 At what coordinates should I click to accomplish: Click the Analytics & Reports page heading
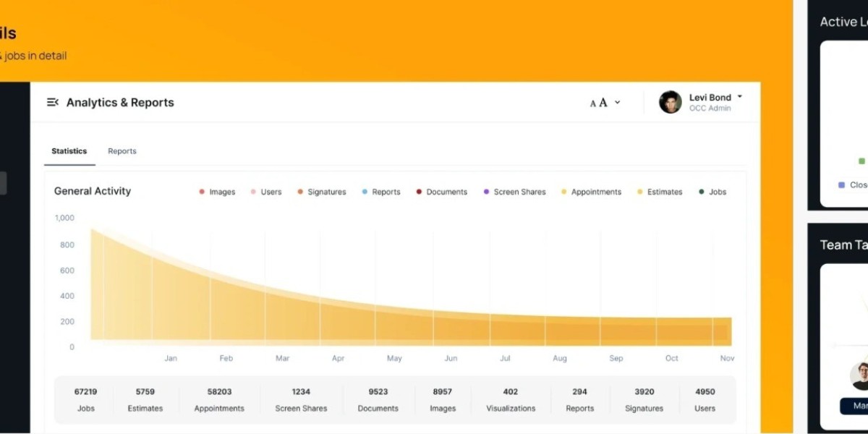click(120, 103)
